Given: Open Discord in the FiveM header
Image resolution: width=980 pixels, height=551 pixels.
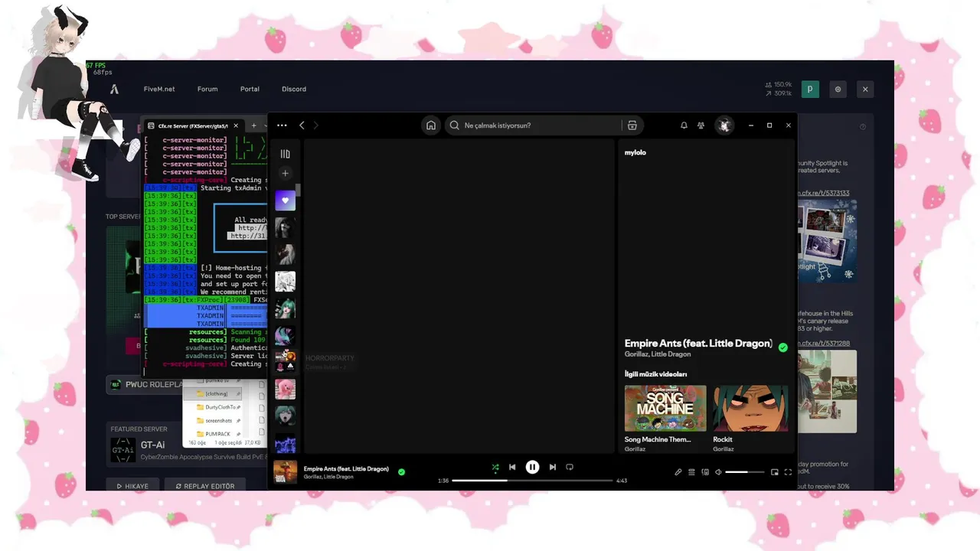Looking at the screenshot, I should tap(294, 89).
